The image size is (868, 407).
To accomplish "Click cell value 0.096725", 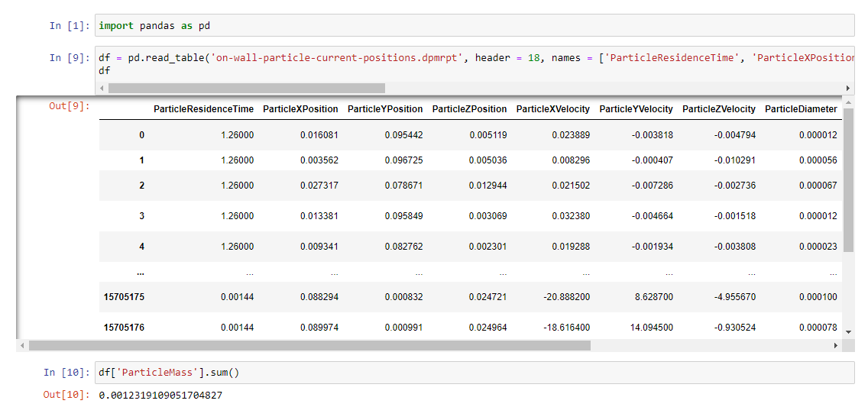I will click(403, 160).
